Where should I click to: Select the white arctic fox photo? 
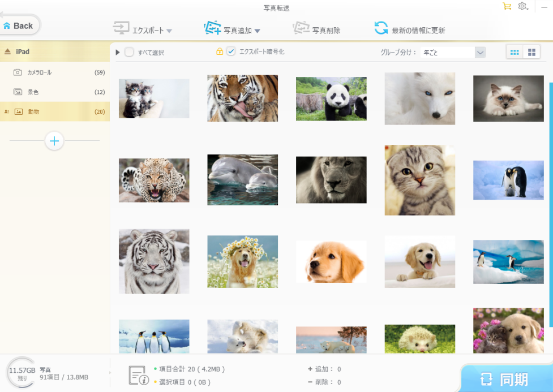419,98
